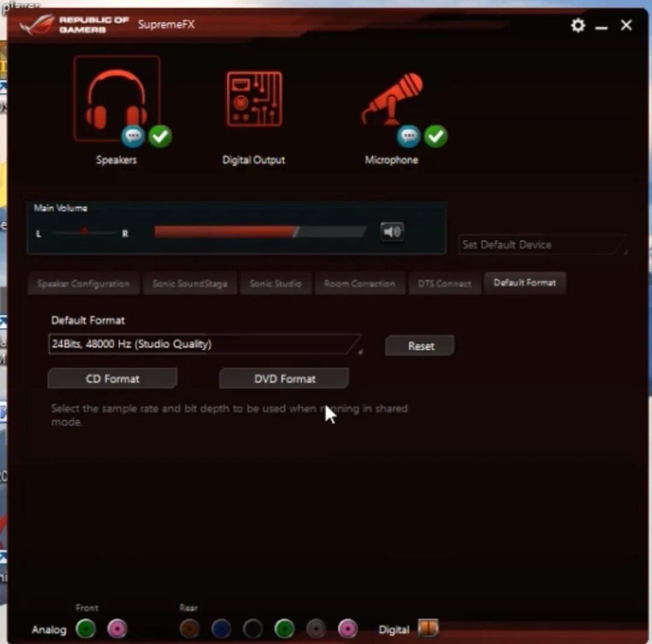652x644 pixels.
Task: Switch to the Sonic Studio tab
Action: (x=276, y=284)
